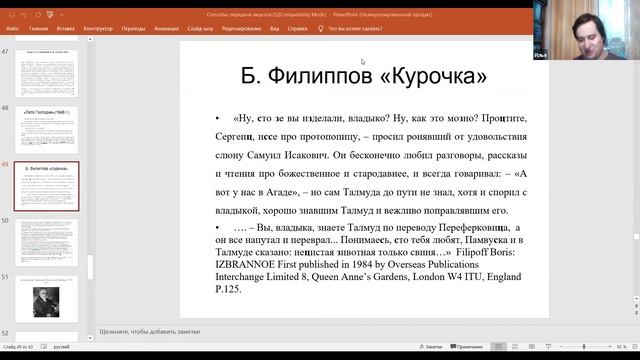
Task: Click the fit slide to window icon
Action: (635, 347)
